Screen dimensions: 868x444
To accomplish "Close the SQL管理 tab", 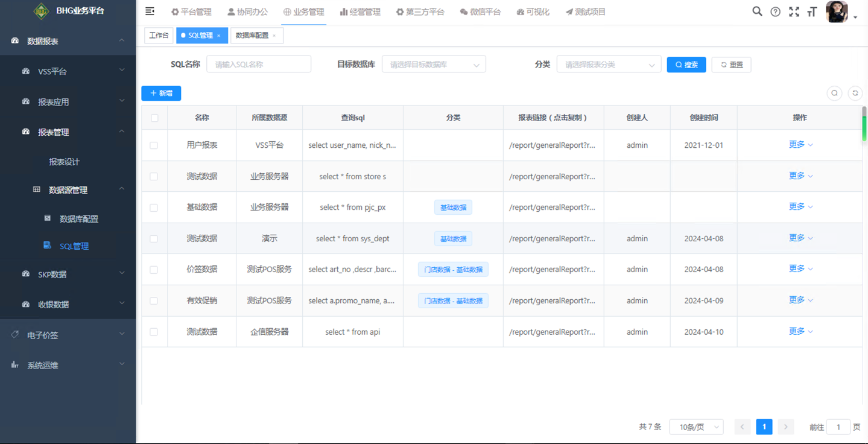I will point(219,36).
